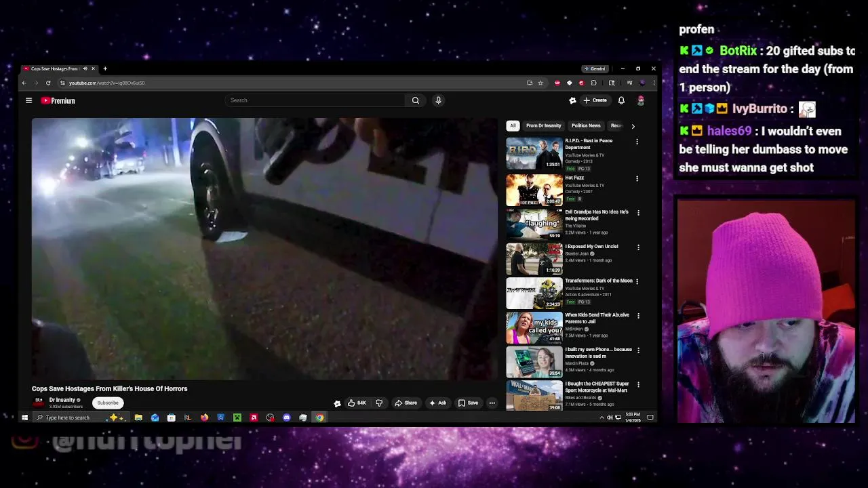Open YouTube notifications bell
This screenshot has height=488, width=868.
621,100
